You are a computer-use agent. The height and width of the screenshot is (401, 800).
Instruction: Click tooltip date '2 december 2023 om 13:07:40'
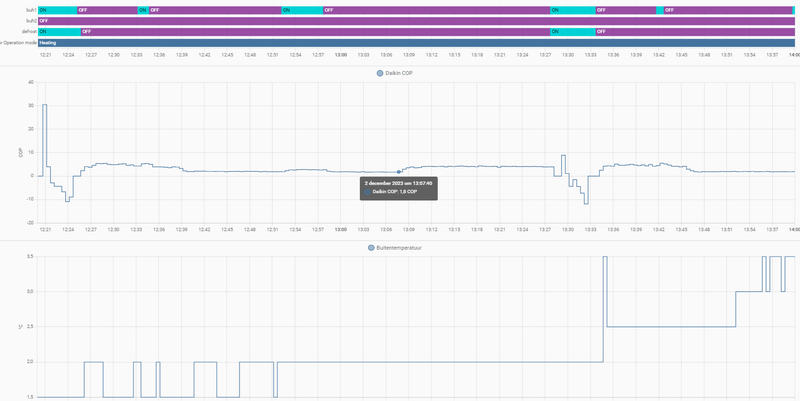tap(398, 183)
